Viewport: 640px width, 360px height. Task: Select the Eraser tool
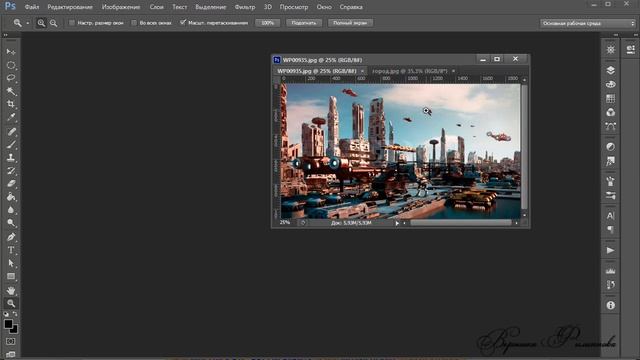(x=11, y=184)
